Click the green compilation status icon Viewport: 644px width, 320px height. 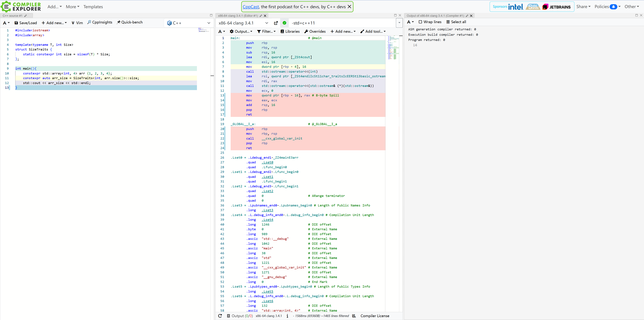tap(284, 23)
